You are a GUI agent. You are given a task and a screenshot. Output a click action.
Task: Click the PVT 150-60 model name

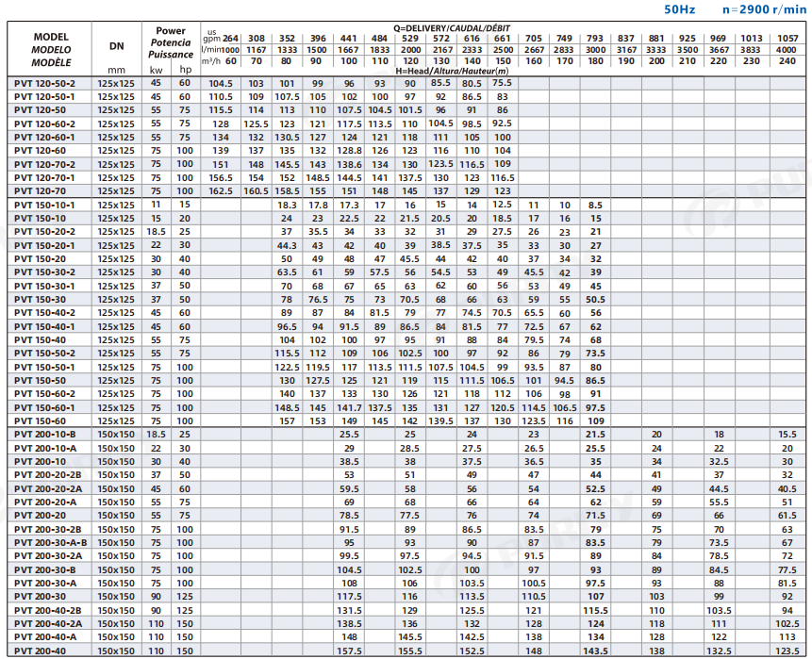[x=39, y=420]
